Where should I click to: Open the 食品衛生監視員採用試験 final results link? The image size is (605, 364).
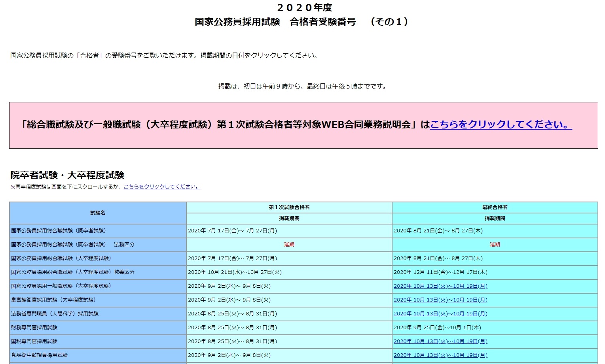point(440,355)
